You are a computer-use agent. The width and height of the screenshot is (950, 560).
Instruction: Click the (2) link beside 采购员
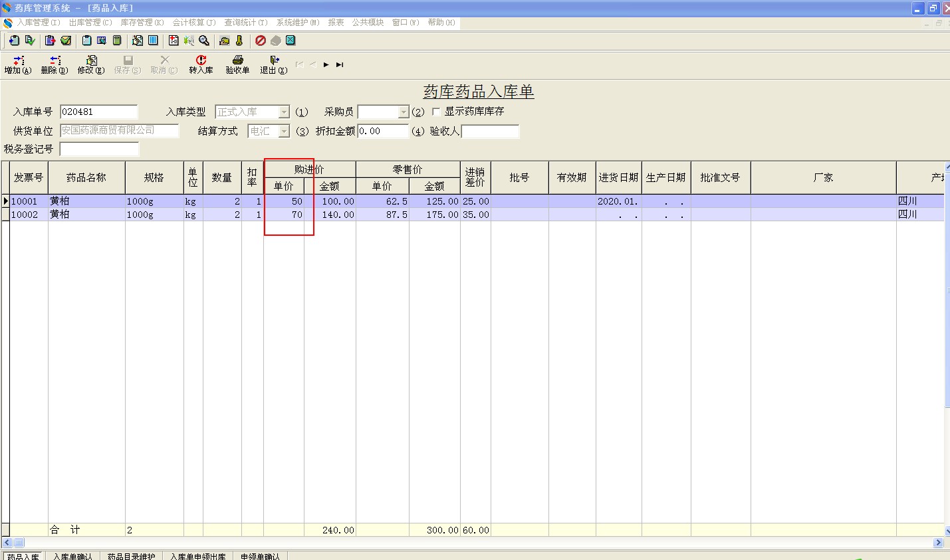(418, 112)
